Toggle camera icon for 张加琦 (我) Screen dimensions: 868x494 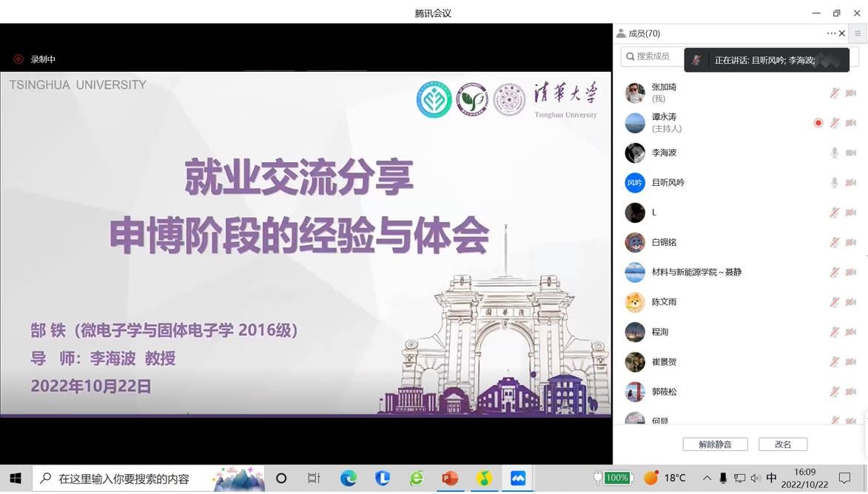click(851, 93)
